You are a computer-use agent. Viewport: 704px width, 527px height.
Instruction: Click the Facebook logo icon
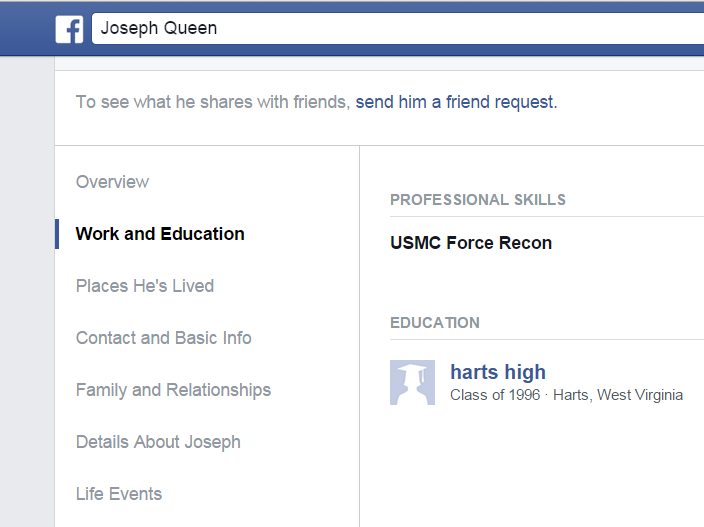point(69,28)
